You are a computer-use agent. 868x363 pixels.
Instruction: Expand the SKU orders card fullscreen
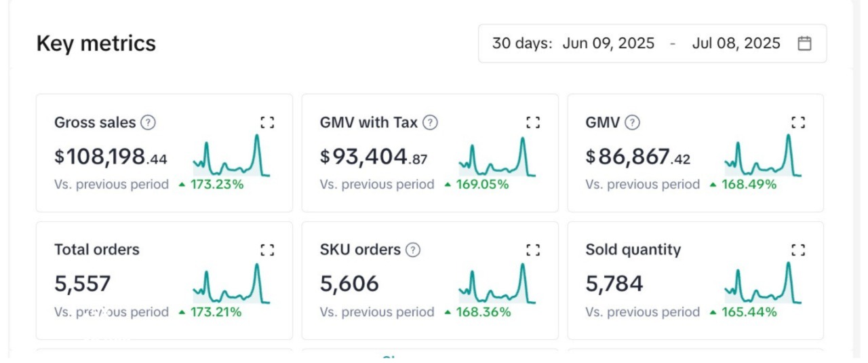[x=533, y=250]
